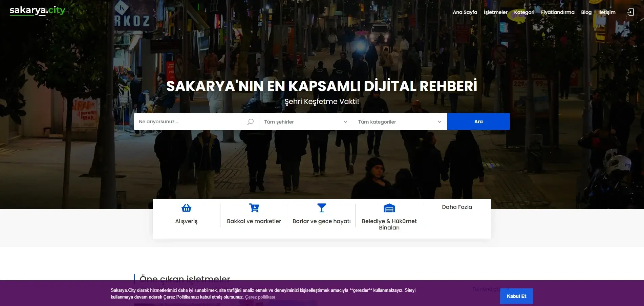Accept cookies with Kabul Et
This screenshot has height=306, width=644.
pos(516,296)
